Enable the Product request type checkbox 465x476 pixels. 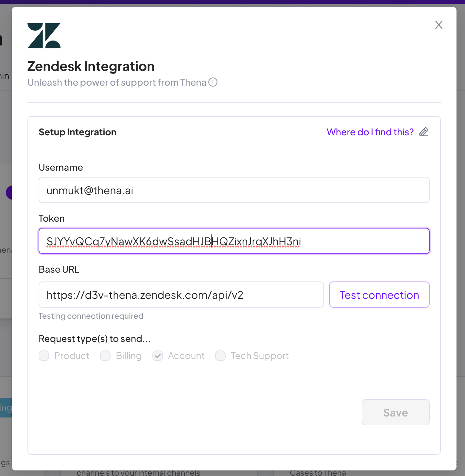click(44, 356)
